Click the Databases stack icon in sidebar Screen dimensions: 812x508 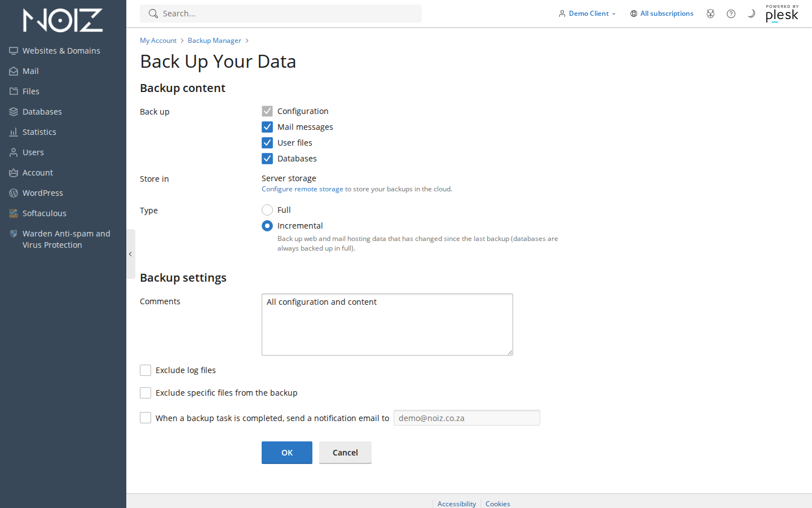click(14, 112)
